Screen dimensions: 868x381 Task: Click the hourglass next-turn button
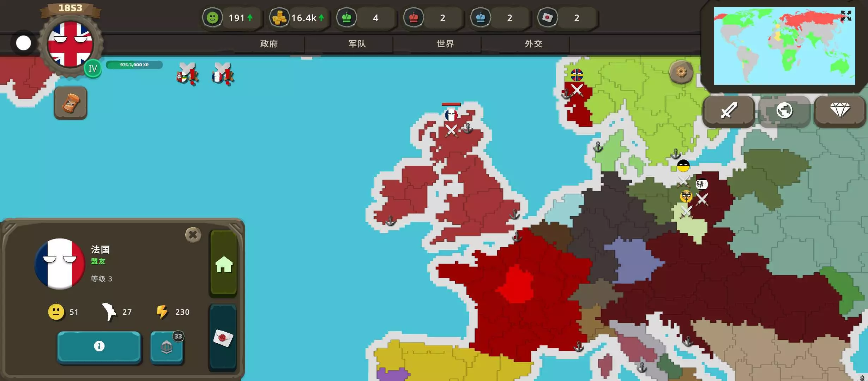tap(71, 103)
